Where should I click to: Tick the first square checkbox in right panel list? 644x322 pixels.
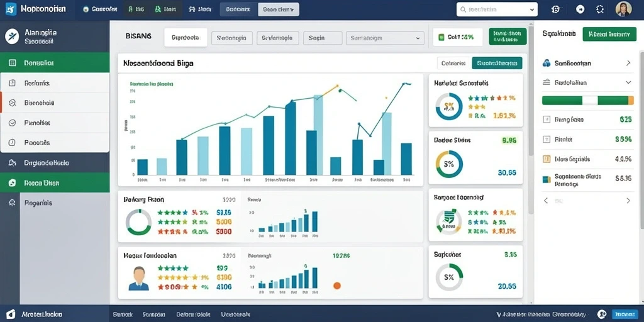tap(547, 119)
